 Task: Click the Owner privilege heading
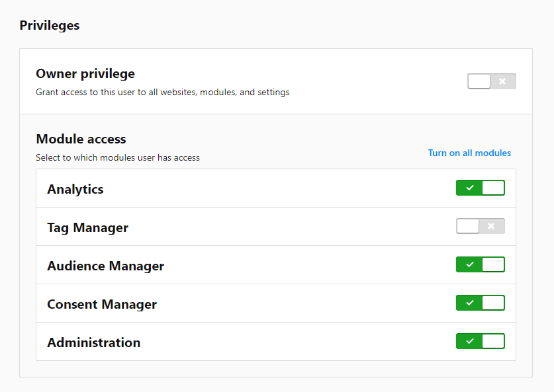(x=85, y=73)
